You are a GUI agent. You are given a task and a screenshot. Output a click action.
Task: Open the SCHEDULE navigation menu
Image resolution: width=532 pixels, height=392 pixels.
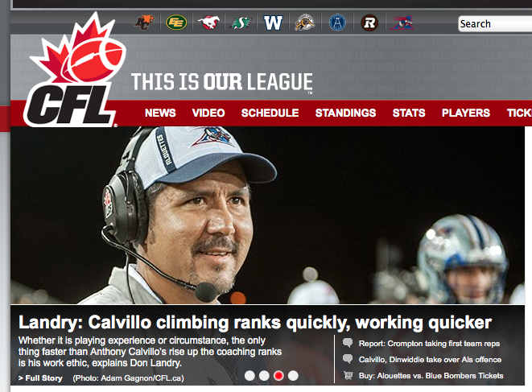point(270,113)
